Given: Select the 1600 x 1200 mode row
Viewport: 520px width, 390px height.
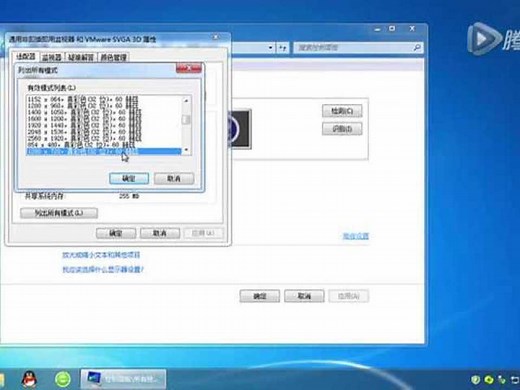Looking at the screenshot, I should (x=104, y=119).
